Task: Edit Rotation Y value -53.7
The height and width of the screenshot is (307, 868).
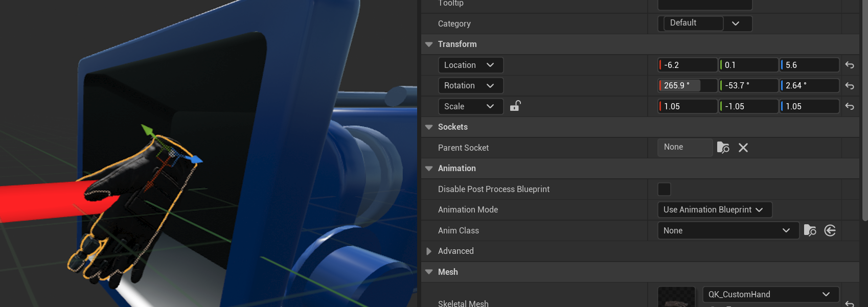Action: coord(748,85)
